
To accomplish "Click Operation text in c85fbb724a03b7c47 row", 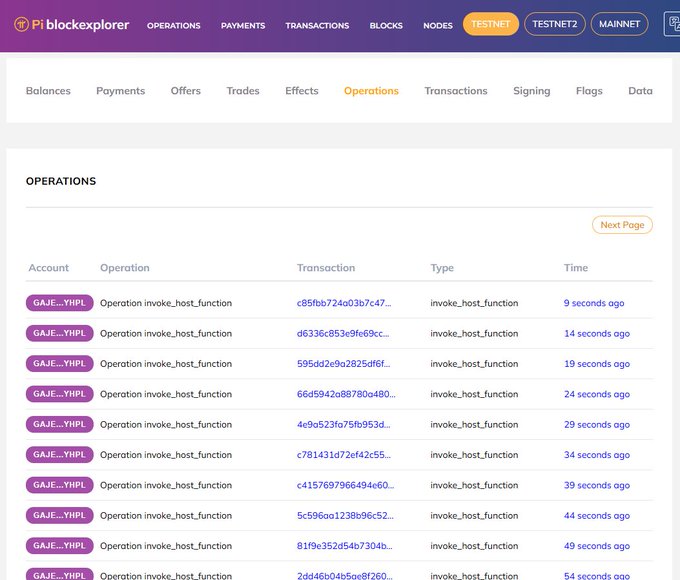I will coord(166,303).
